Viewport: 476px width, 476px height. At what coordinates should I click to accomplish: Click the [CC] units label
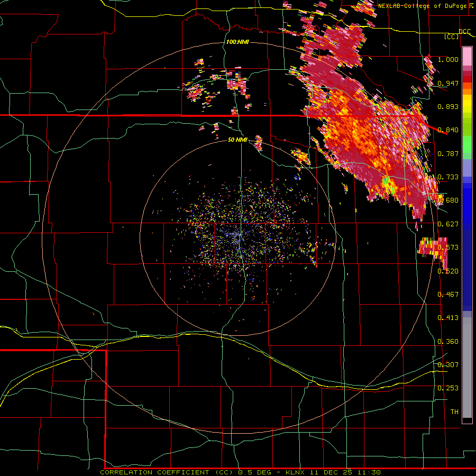[452, 36]
